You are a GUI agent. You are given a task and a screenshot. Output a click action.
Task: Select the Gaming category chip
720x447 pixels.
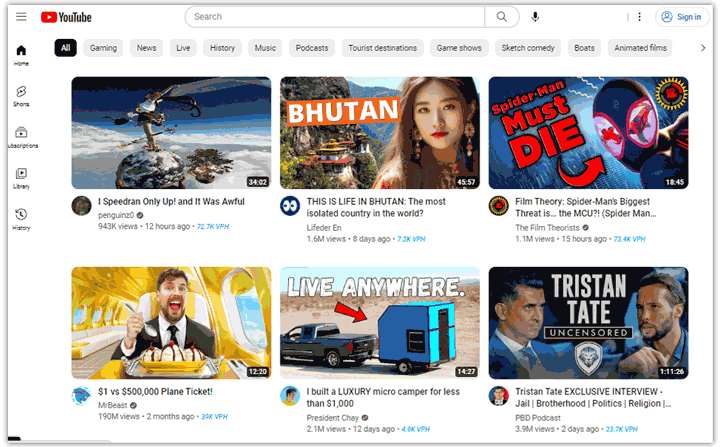[103, 48]
